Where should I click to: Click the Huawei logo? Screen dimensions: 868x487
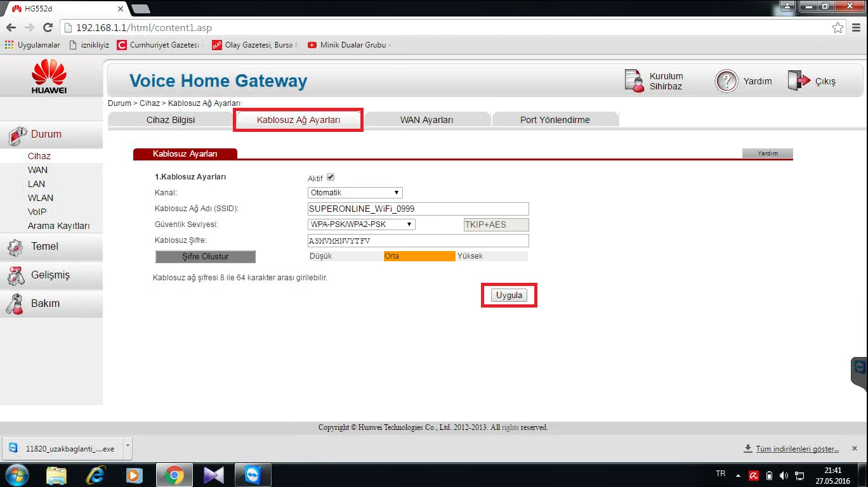[49, 76]
